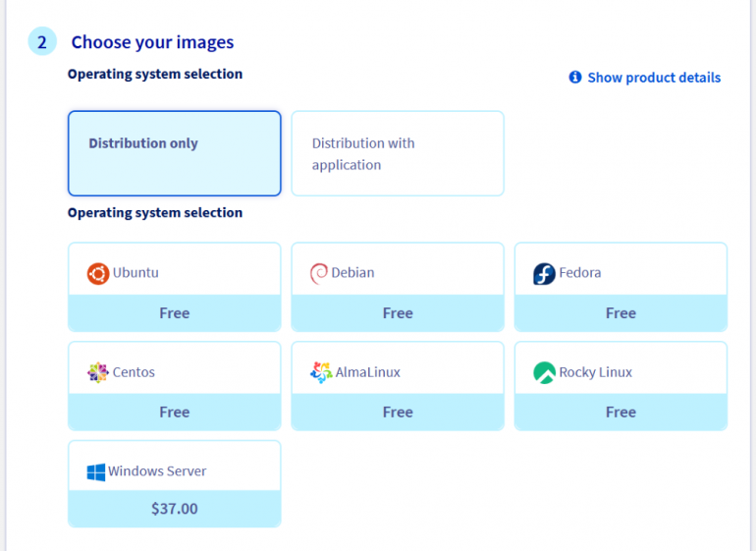756x551 pixels.
Task: Choose the Rocky Linux label text
Action: [595, 372]
